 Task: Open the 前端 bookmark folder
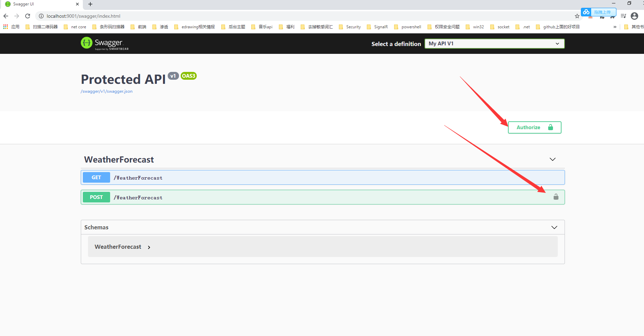pos(138,27)
